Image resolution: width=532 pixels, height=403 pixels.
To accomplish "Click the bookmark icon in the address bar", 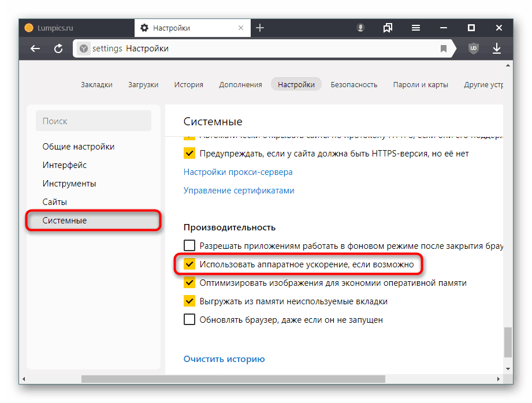I will (x=444, y=49).
